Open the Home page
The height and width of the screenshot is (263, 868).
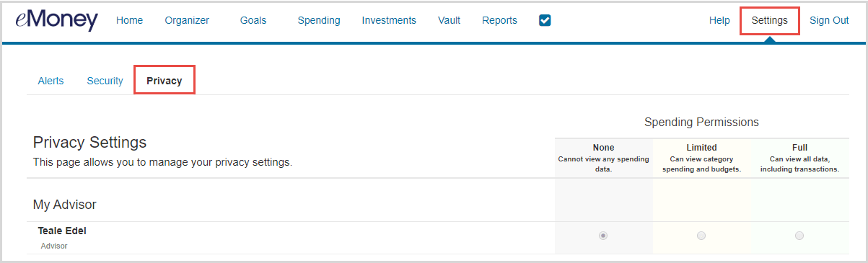coord(130,20)
